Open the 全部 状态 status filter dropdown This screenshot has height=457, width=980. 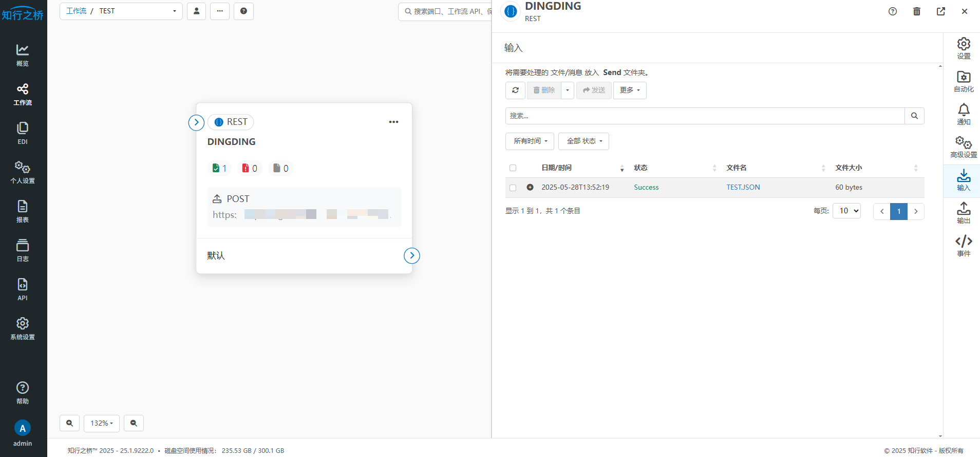(583, 141)
